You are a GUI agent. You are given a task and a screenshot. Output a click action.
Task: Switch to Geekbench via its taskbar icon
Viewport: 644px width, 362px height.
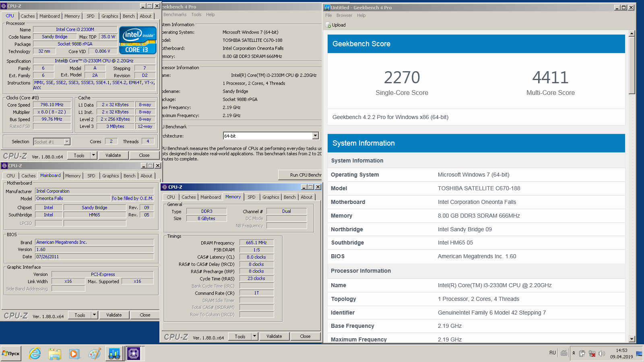click(114, 354)
